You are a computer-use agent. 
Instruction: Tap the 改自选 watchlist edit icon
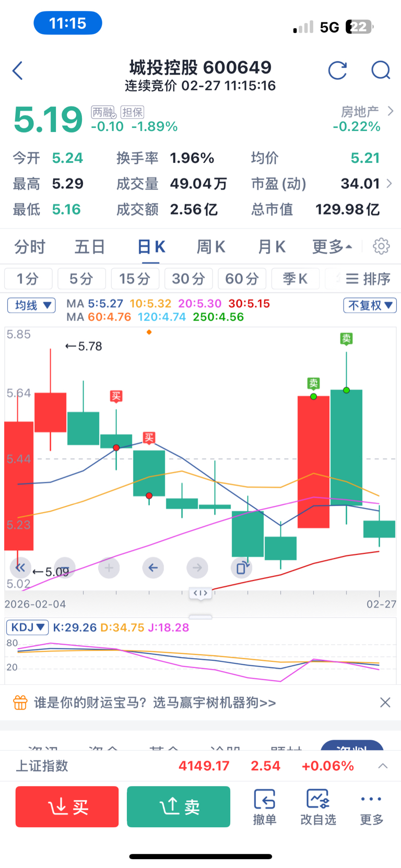coord(318,806)
